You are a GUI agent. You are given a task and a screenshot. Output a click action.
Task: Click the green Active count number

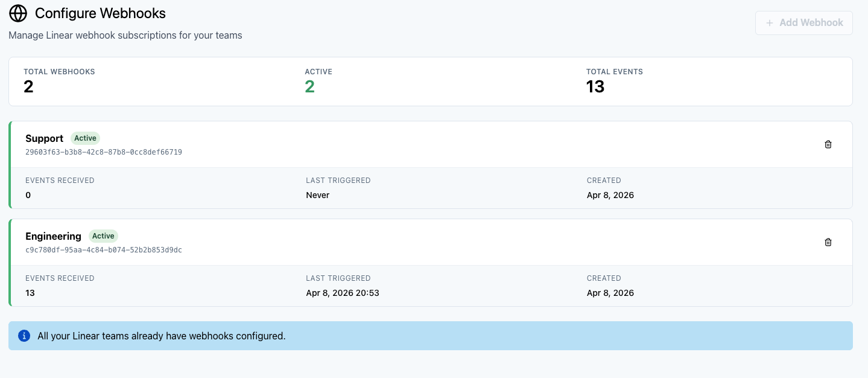(309, 87)
